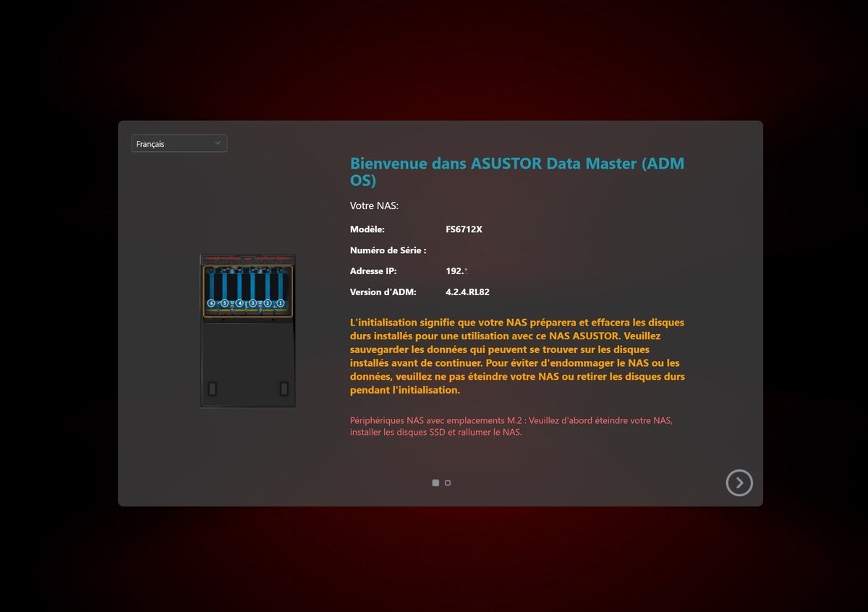Click the ADM version 4.2.4.RL82 text

pos(467,292)
